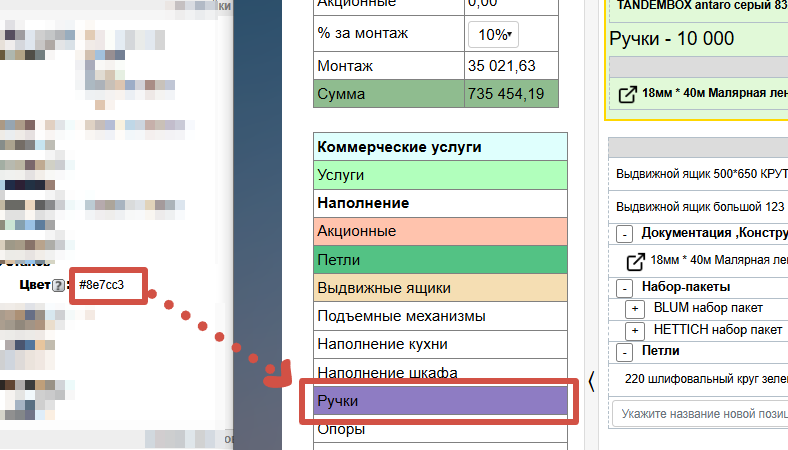Select the Наполнение кухни category

tap(440, 344)
